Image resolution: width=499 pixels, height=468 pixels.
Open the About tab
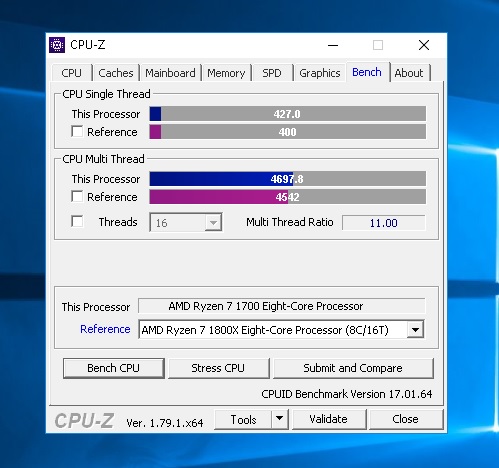pyautogui.click(x=409, y=73)
